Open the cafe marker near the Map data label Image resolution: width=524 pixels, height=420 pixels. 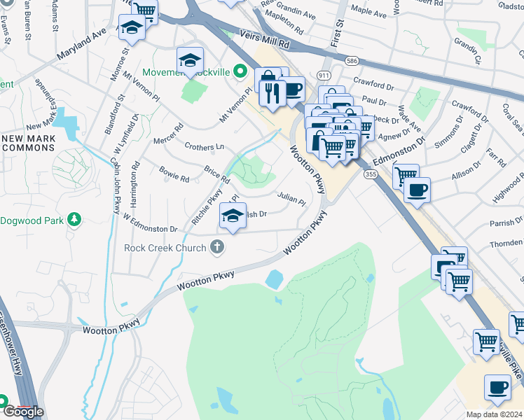(497, 389)
